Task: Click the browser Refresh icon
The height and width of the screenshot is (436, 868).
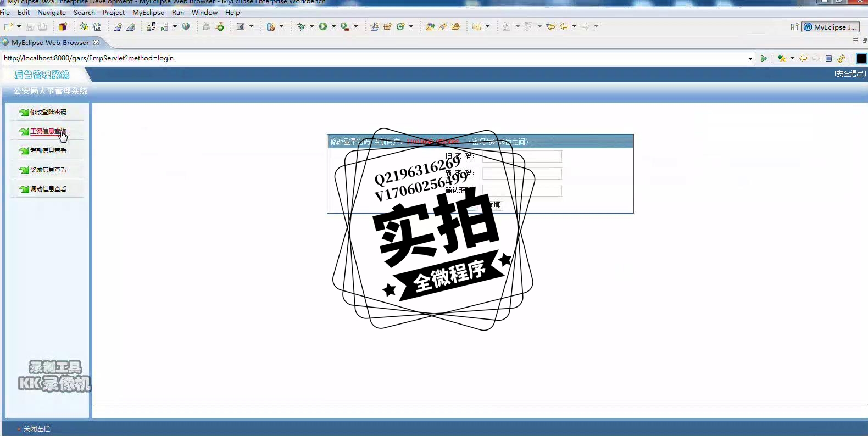Action: [841, 58]
